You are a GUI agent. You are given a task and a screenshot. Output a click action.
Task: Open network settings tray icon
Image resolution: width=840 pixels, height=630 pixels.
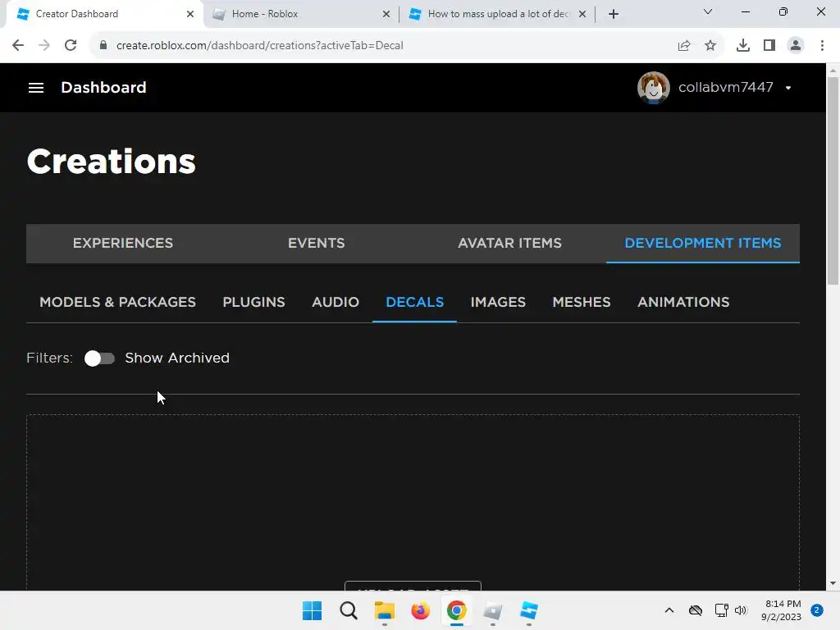[x=721, y=610]
